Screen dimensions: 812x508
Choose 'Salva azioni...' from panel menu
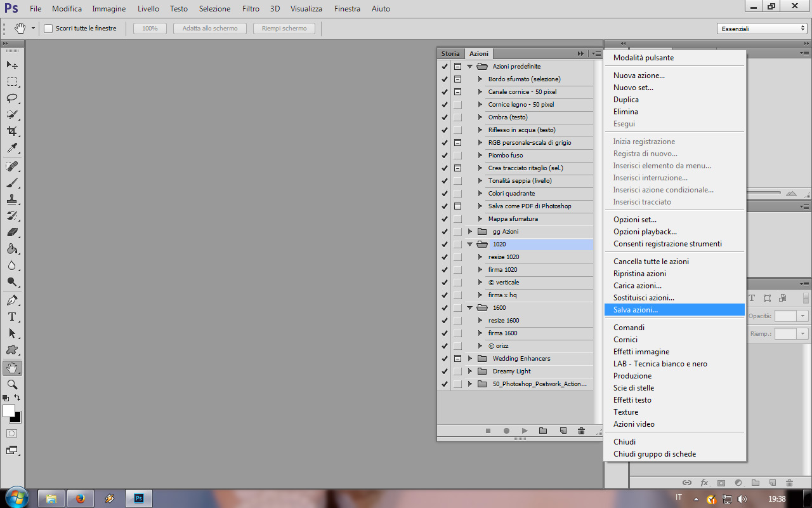click(674, 310)
